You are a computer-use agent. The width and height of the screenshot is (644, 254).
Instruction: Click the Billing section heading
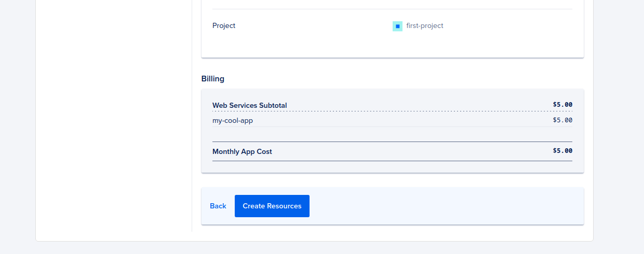(x=213, y=79)
